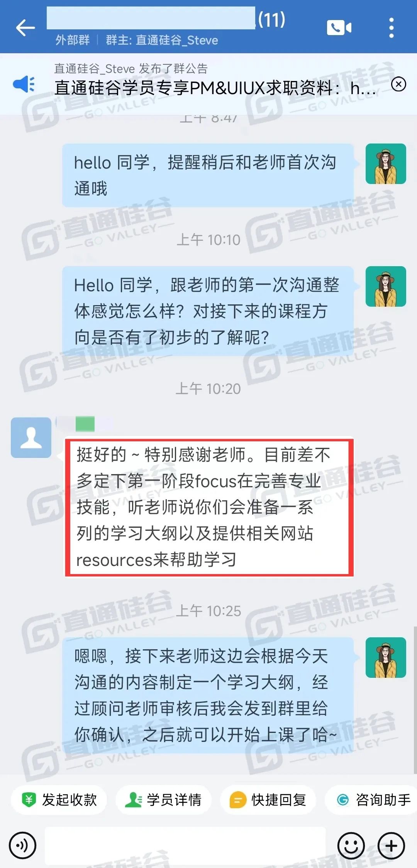This screenshot has height=868, width=417.
Task: Open the student's gray default avatar
Action: pos(31,437)
